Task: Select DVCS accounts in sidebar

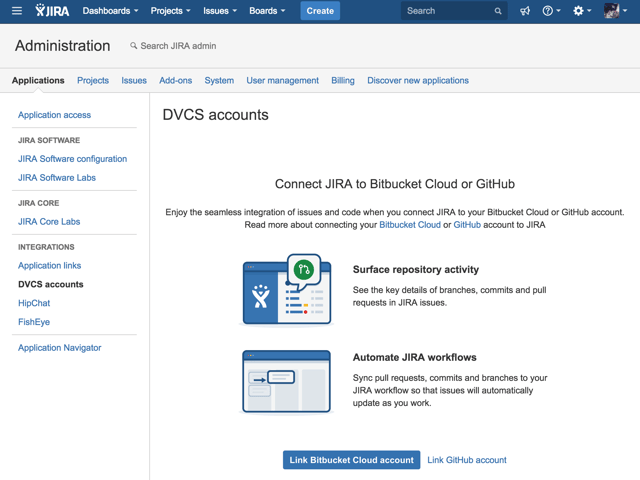Action: (51, 284)
